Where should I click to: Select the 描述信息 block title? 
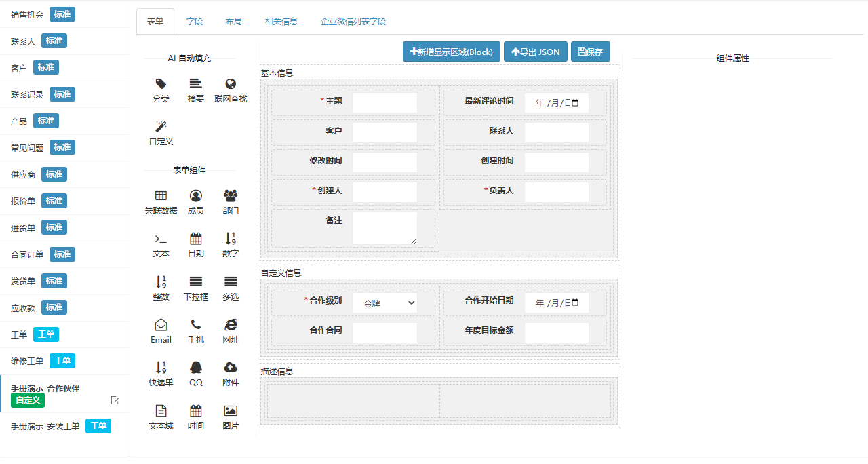point(277,371)
